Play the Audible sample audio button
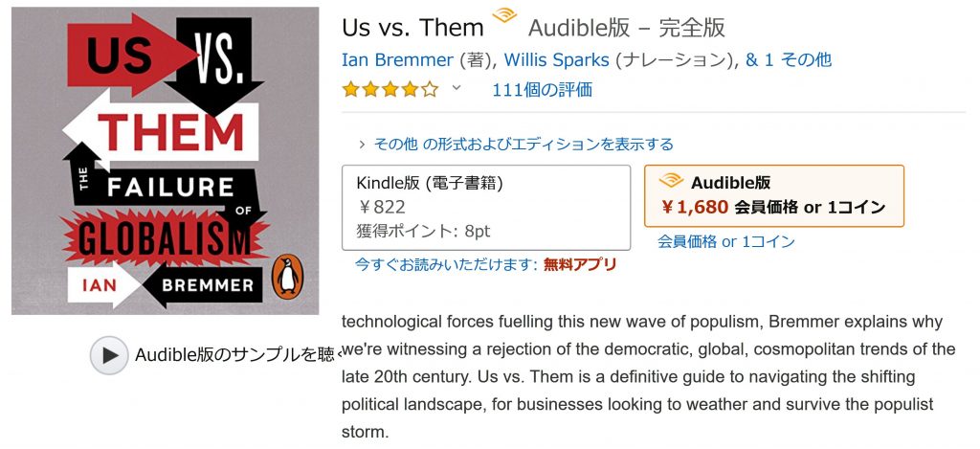This screenshot has height=449, width=980. (x=109, y=355)
